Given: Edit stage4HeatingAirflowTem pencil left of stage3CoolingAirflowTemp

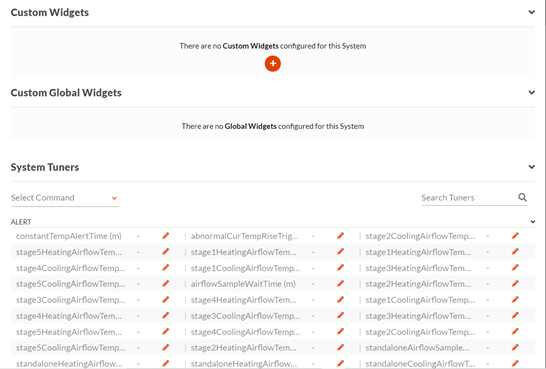Looking at the screenshot, I should tap(165, 316).
